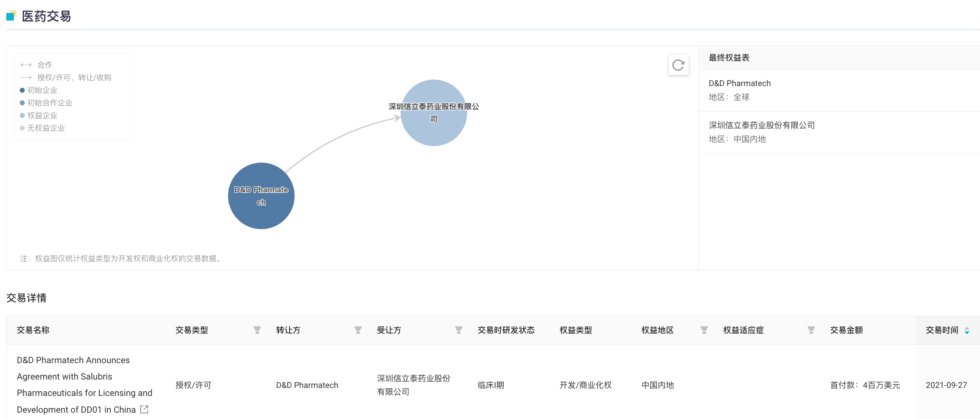The height and width of the screenshot is (419, 980).
Task: Click D&D Pharmatech in 最终权益表
Action: (740, 83)
